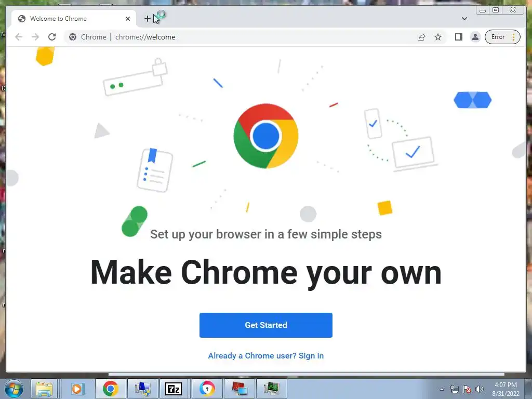Launch Windows Media Player from taskbar
Image resolution: width=532 pixels, height=399 pixels.
coord(77,389)
